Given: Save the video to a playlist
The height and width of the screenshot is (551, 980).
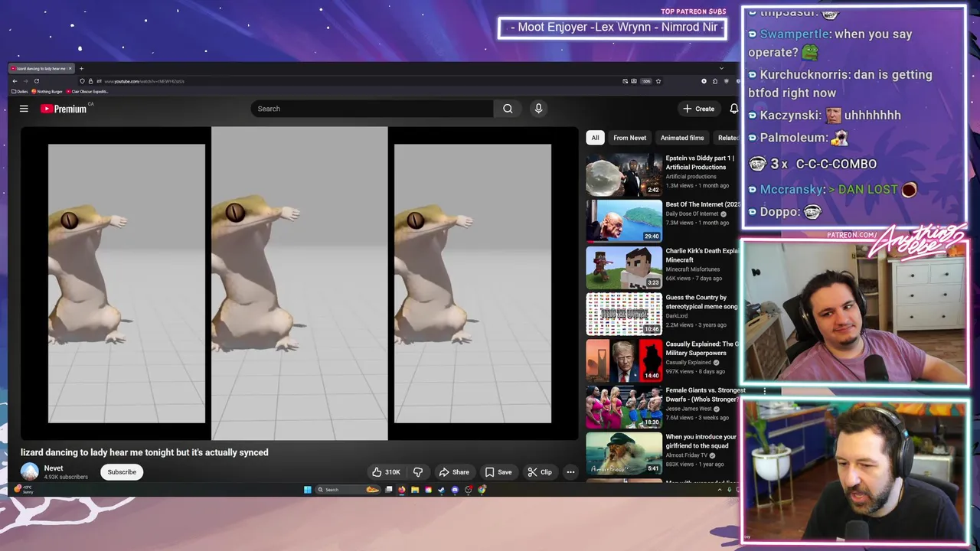Looking at the screenshot, I should pos(498,472).
